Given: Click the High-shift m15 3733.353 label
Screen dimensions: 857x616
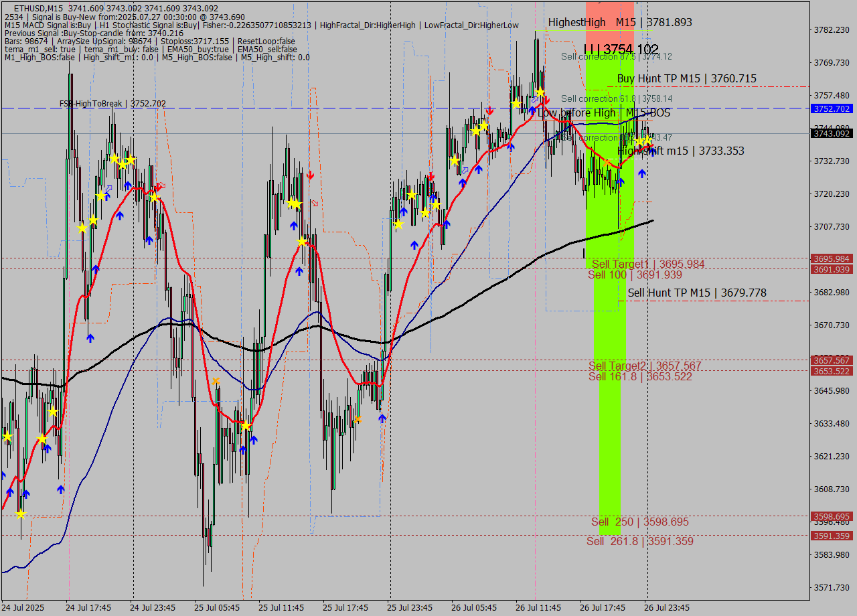Looking at the screenshot, I should tap(680, 151).
